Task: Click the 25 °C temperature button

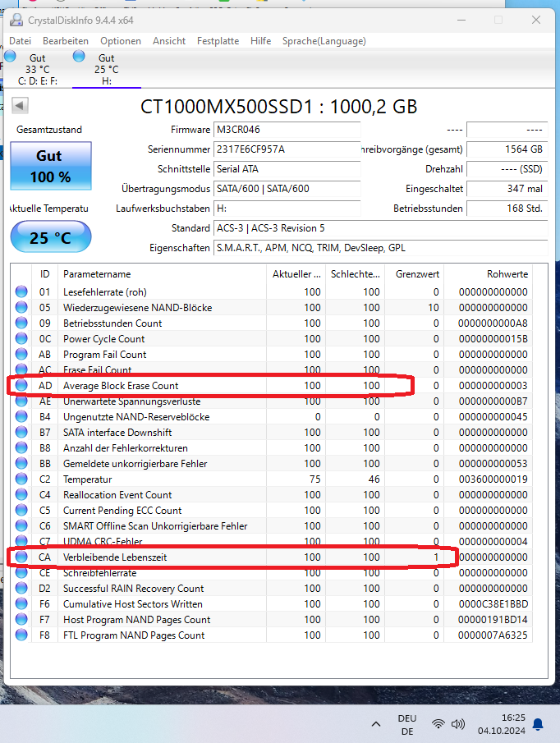Action: 51,237
